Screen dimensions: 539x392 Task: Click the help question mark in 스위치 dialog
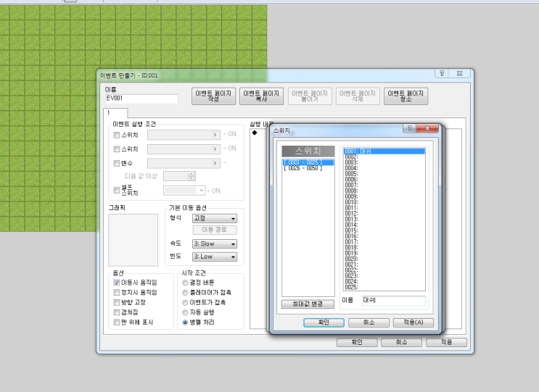pyautogui.click(x=409, y=128)
